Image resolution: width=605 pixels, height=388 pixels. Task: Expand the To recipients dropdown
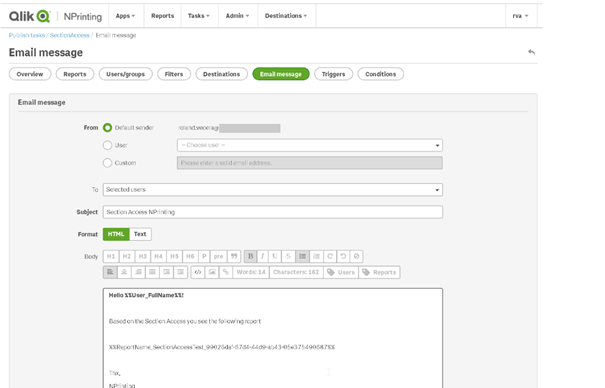273,190
